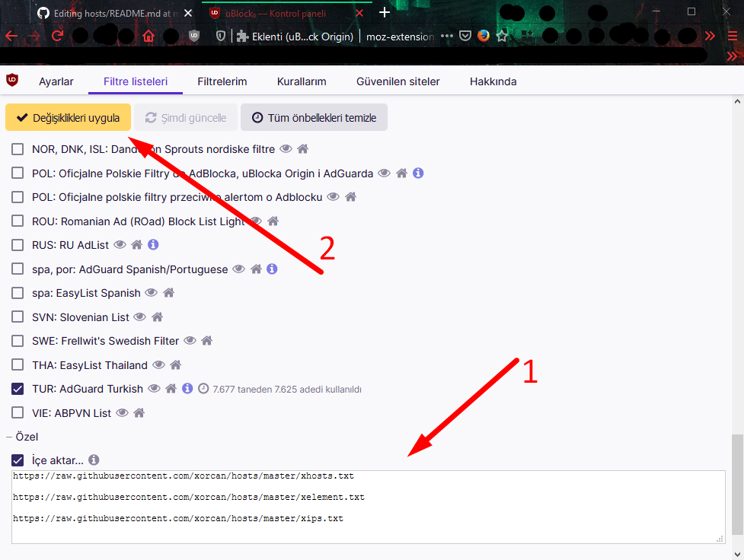Open home page icon for RUS: RU AdList
The width and height of the screenshot is (744, 560).
(137, 245)
